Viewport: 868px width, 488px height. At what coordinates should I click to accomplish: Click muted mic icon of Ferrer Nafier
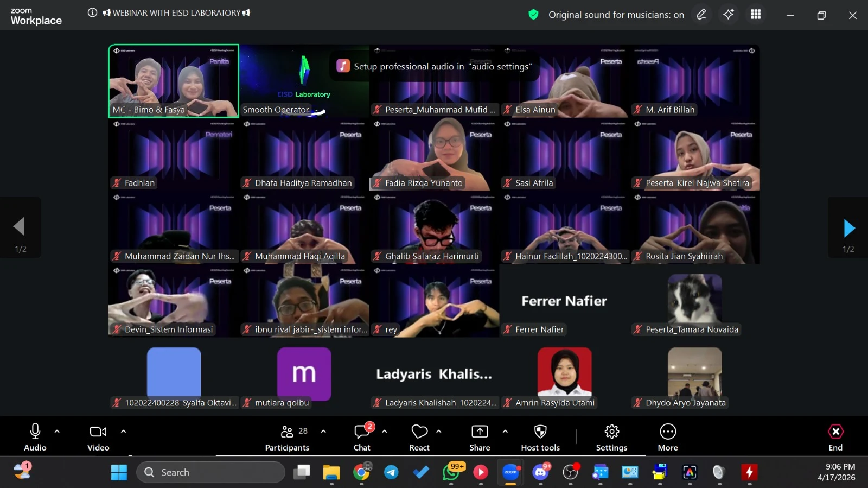508,329
